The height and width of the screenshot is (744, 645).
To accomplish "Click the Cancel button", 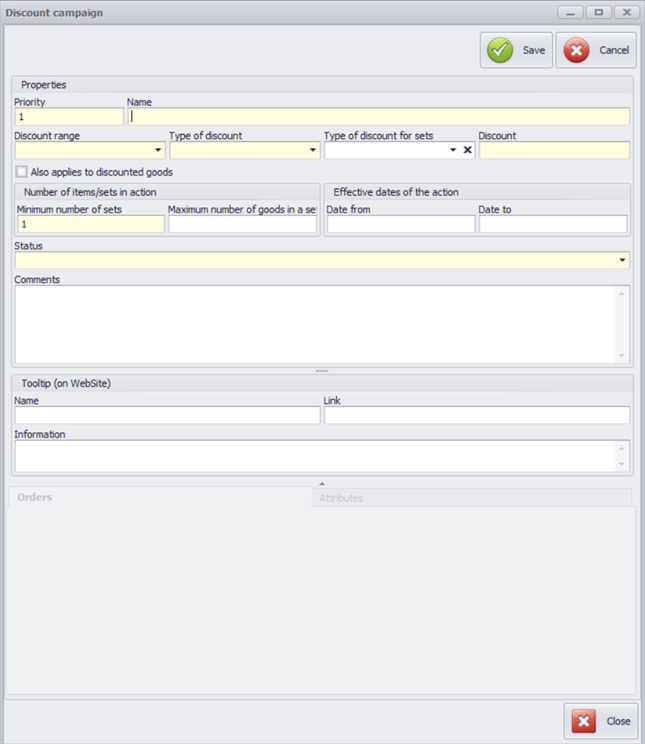I will tap(596, 50).
